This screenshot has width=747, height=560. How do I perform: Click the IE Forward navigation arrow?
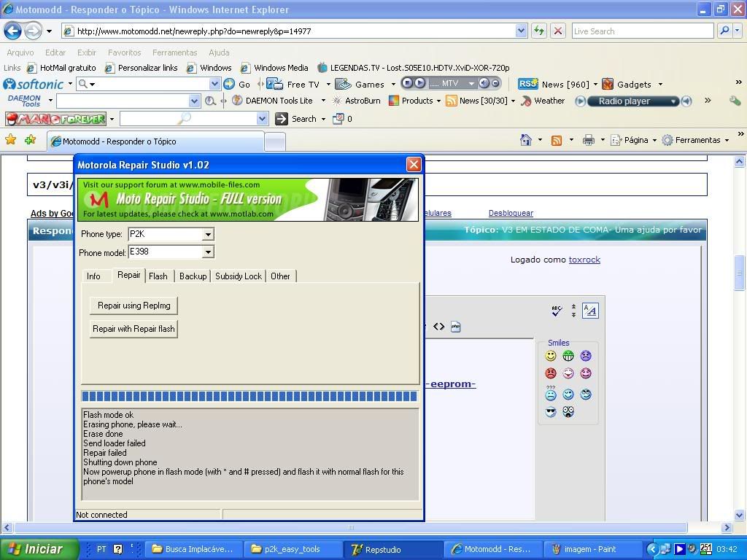[x=32, y=31]
